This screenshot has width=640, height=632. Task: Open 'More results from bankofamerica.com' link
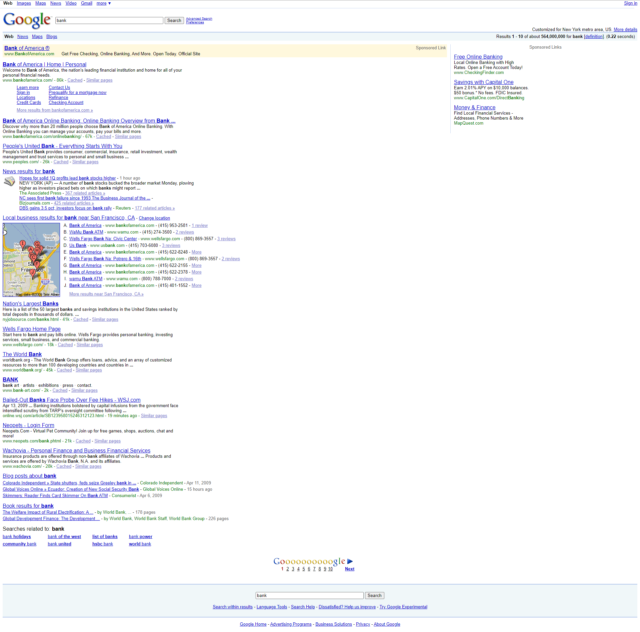tap(55, 110)
